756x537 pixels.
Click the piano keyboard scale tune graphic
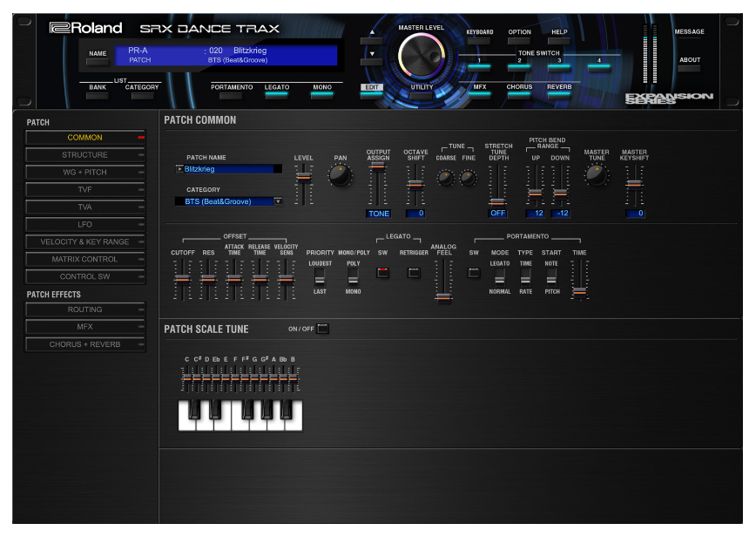[240, 415]
